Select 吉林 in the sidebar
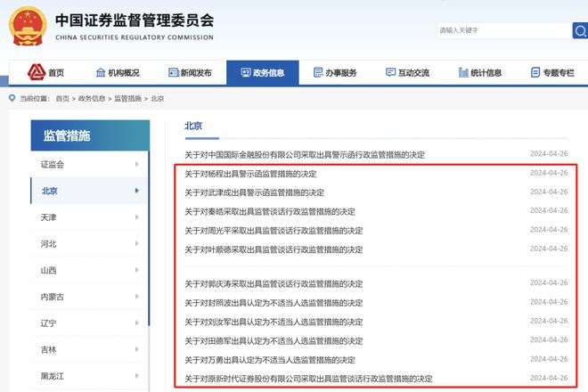This screenshot has height=392, width=588. click(x=89, y=349)
